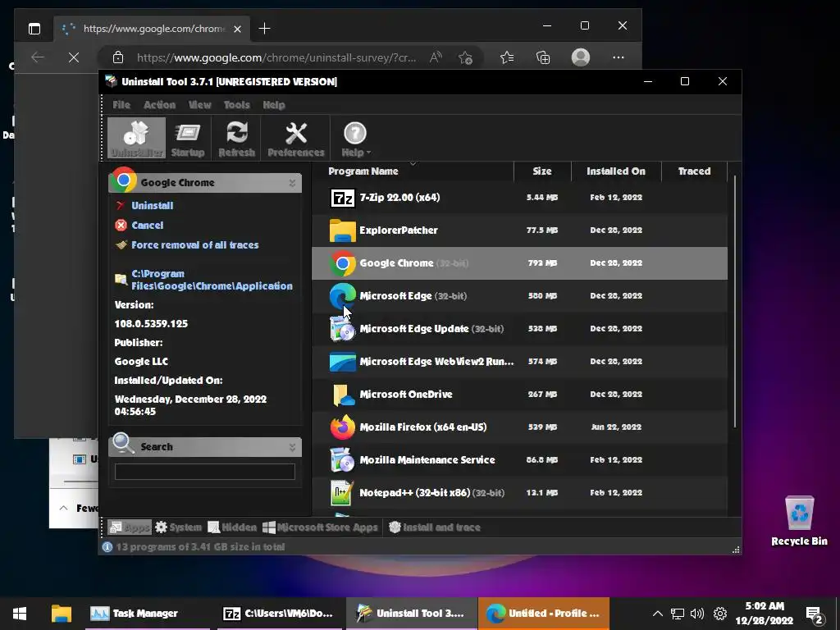The image size is (840, 630).
Task: Click the info icon in the status bar
Action: click(107, 547)
